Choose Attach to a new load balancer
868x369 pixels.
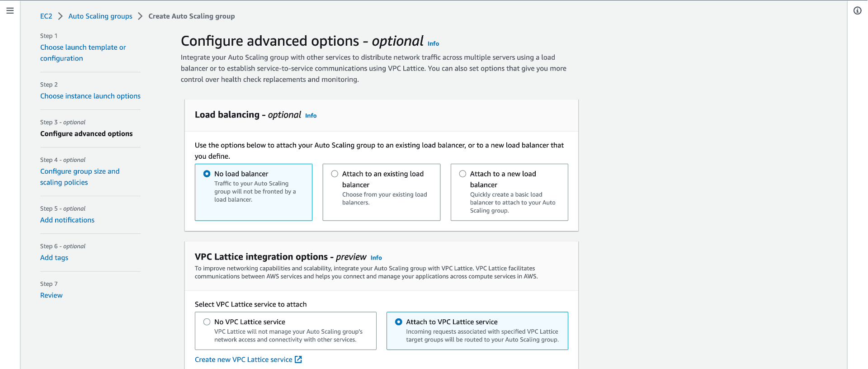coord(462,174)
